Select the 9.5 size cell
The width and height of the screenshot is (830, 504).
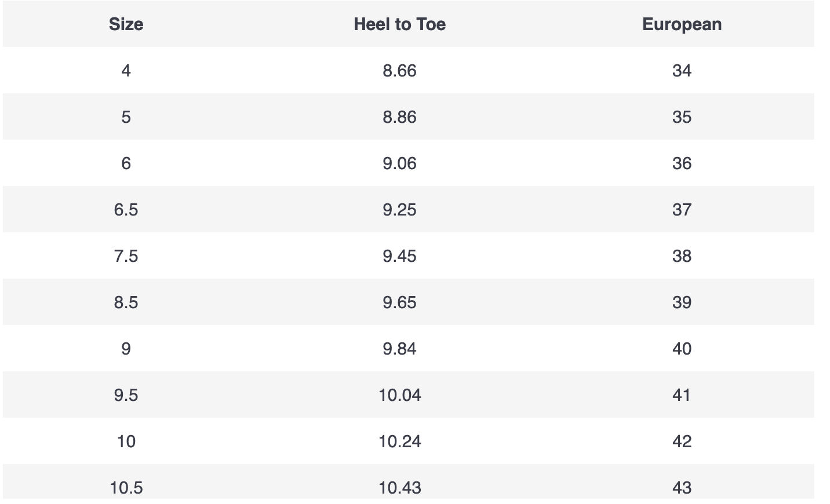pos(126,395)
